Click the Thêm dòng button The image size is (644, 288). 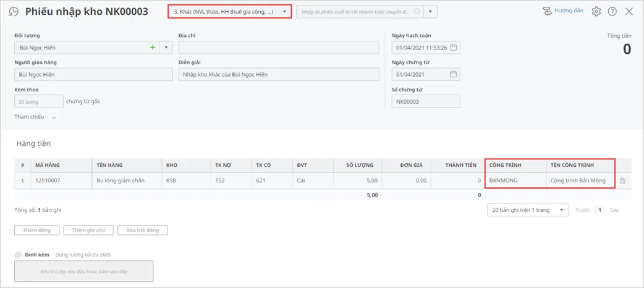coord(37,231)
